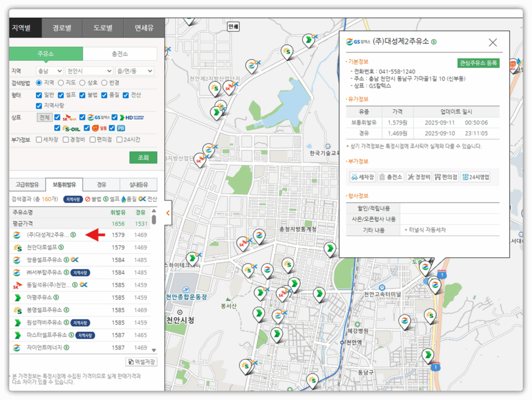Image resolution: width=532 pixels, height=400 pixels.
Task: Toggle the 불법 type checkbox
Action: tap(83, 95)
